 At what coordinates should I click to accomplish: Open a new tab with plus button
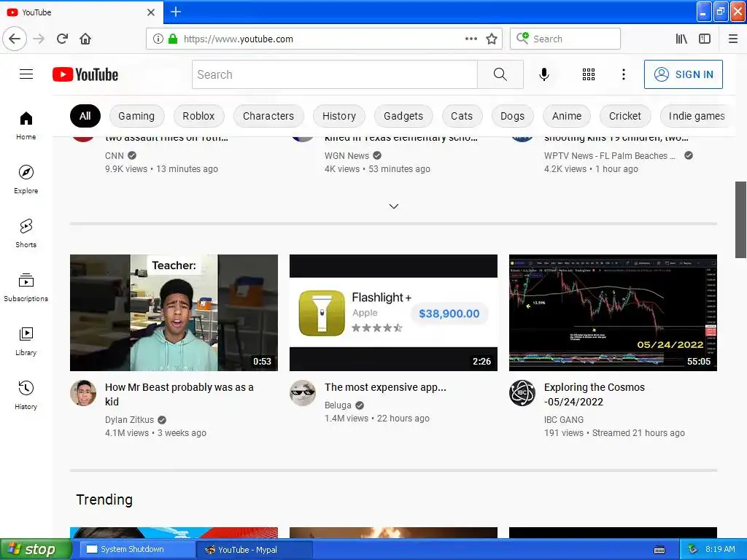(x=176, y=12)
